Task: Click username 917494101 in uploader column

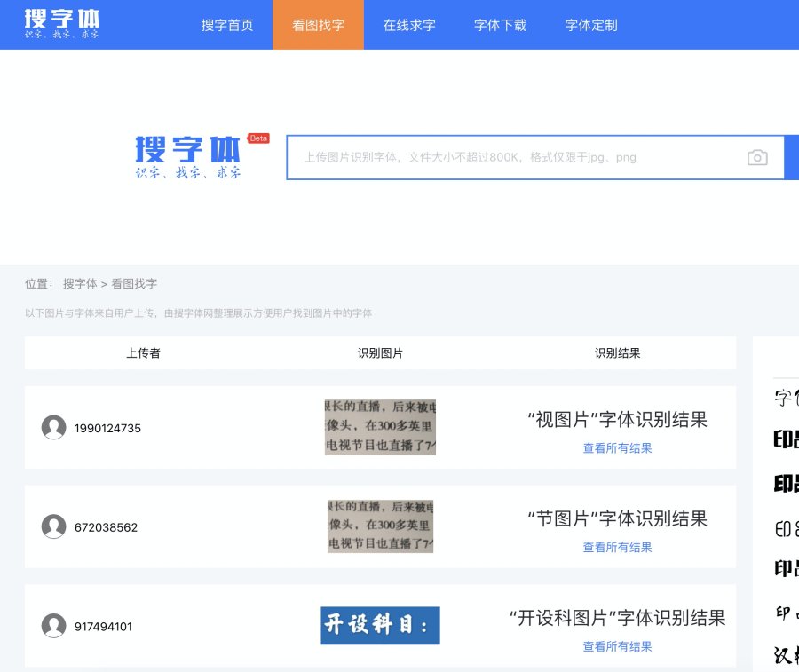Action: click(x=103, y=627)
